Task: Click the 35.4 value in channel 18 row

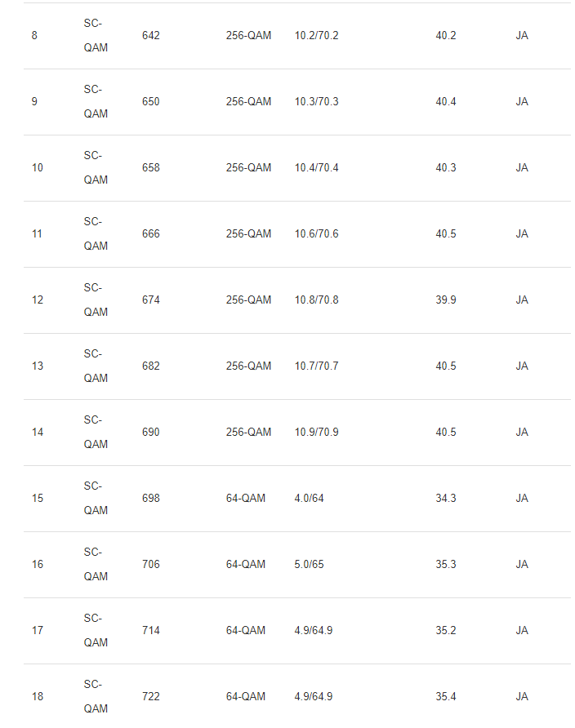Action: [446, 697]
